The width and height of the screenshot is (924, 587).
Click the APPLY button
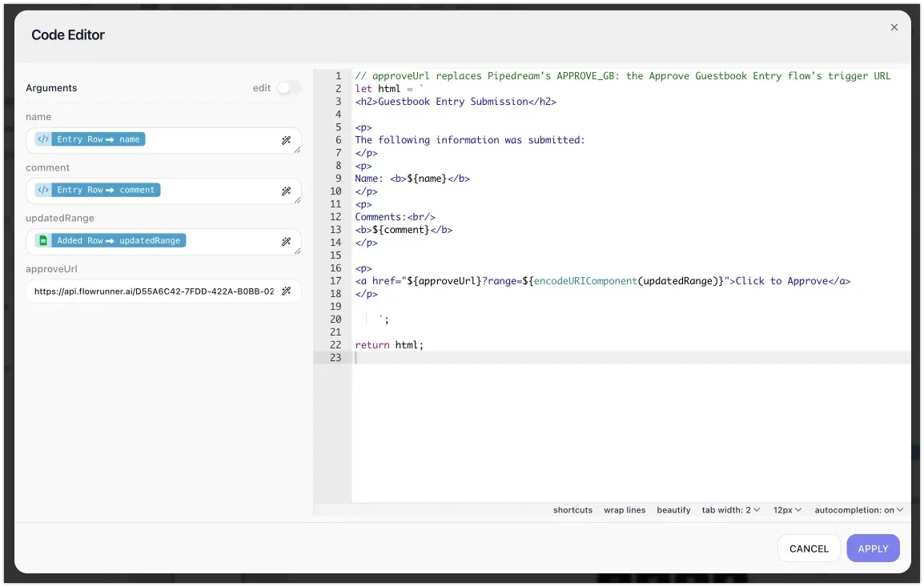tap(873, 549)
